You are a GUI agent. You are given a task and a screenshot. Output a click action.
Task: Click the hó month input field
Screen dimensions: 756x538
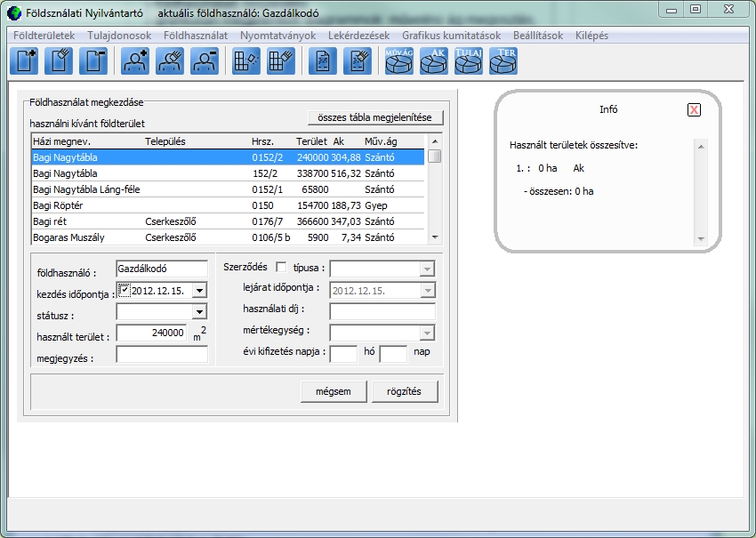[344, 353]
